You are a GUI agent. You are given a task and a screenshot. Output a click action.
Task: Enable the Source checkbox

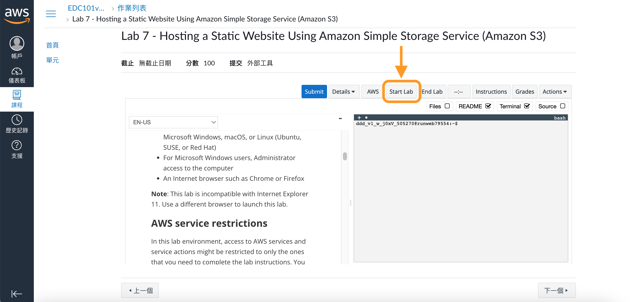[x=562, y=106]
